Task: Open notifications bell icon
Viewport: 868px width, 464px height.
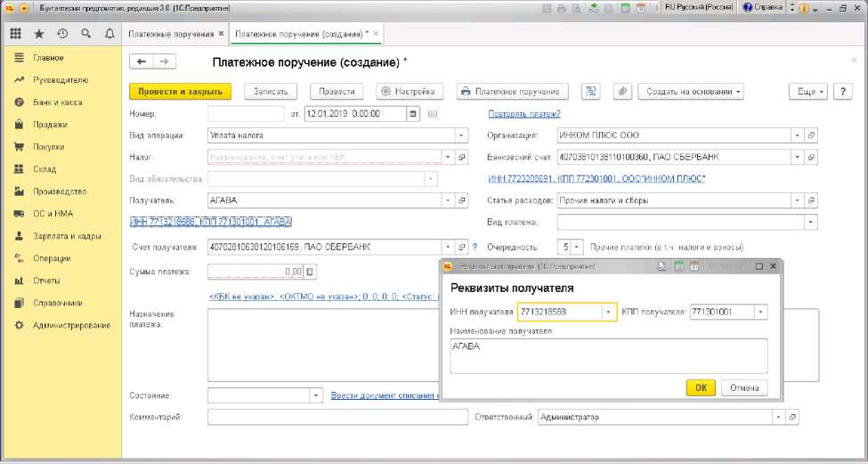Action: tap(110, 34)
